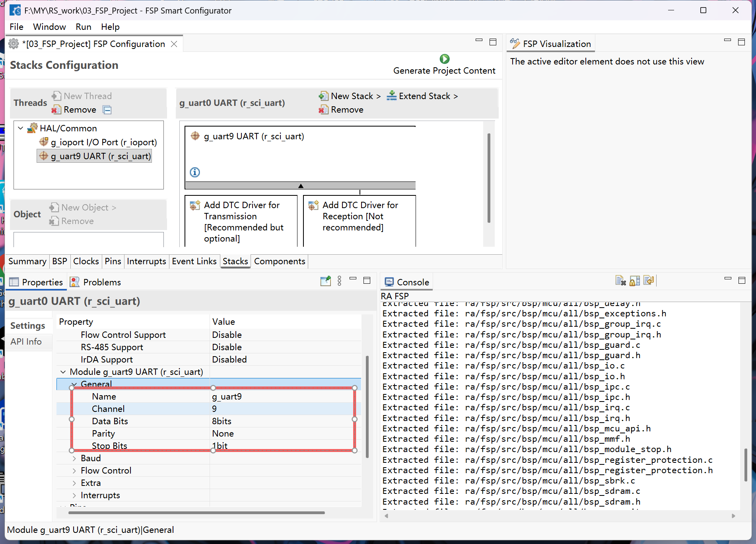Open the Properties view menu dots
This screenshot has height=544, width=756.
(x=339, y=281)
